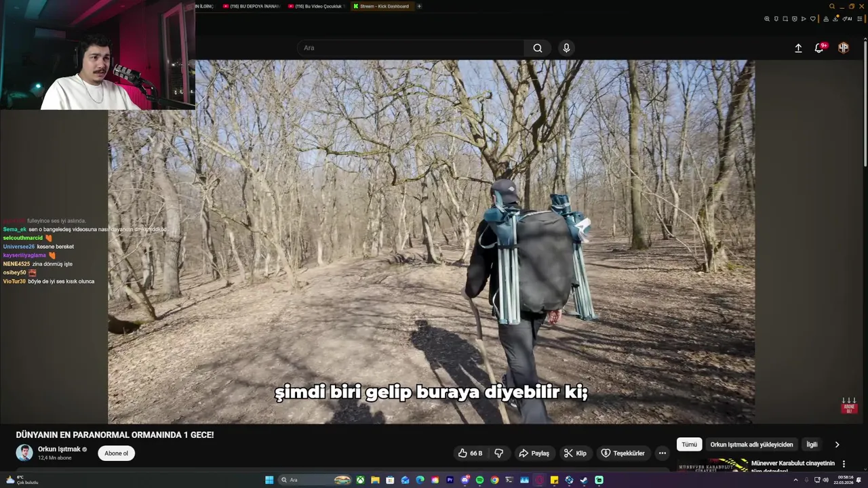The height and width of the screenshot is (488, 868).
Task: Click the YouTube search magnifier button
Action: pos(537,48)
